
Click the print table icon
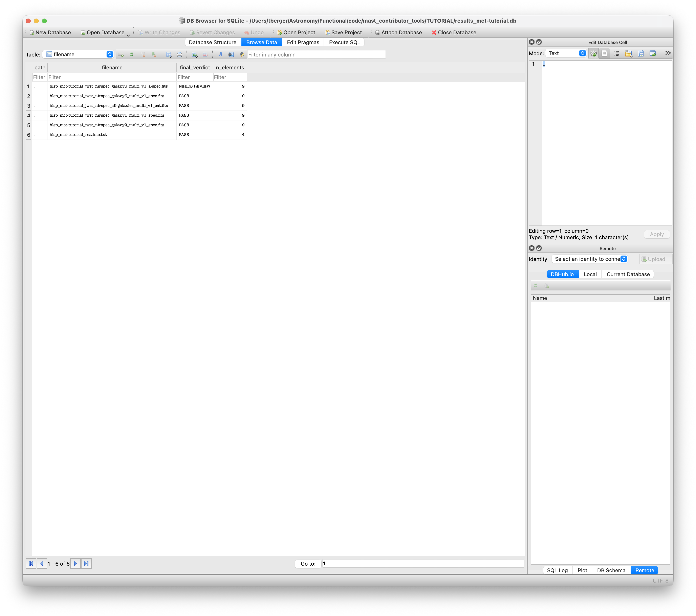pyautogui.click(x=179, y=54)
